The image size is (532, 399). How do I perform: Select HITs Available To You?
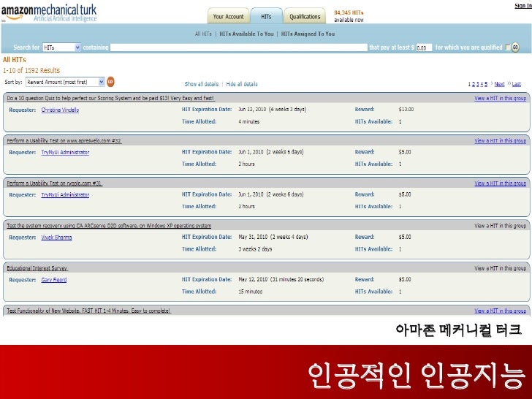point(246,34)
